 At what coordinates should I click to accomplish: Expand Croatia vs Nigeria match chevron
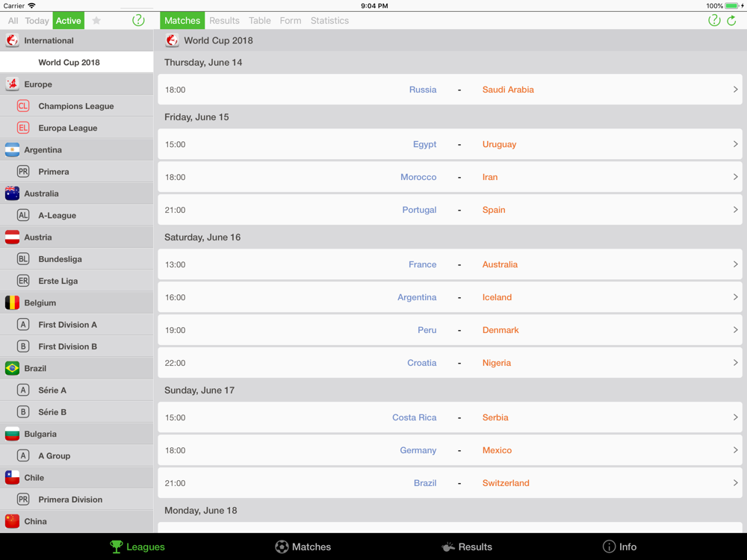pyautogui.click(x=735, y=362)
